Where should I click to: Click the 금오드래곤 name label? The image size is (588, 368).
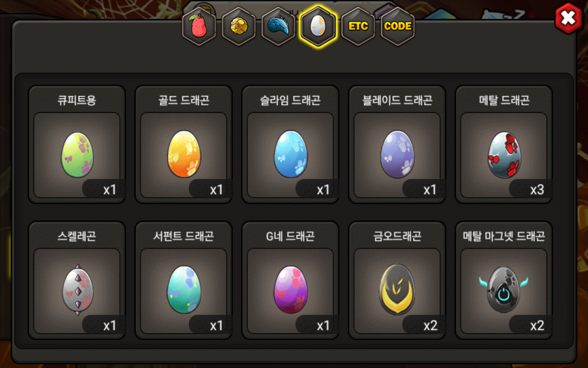[397, 236]
